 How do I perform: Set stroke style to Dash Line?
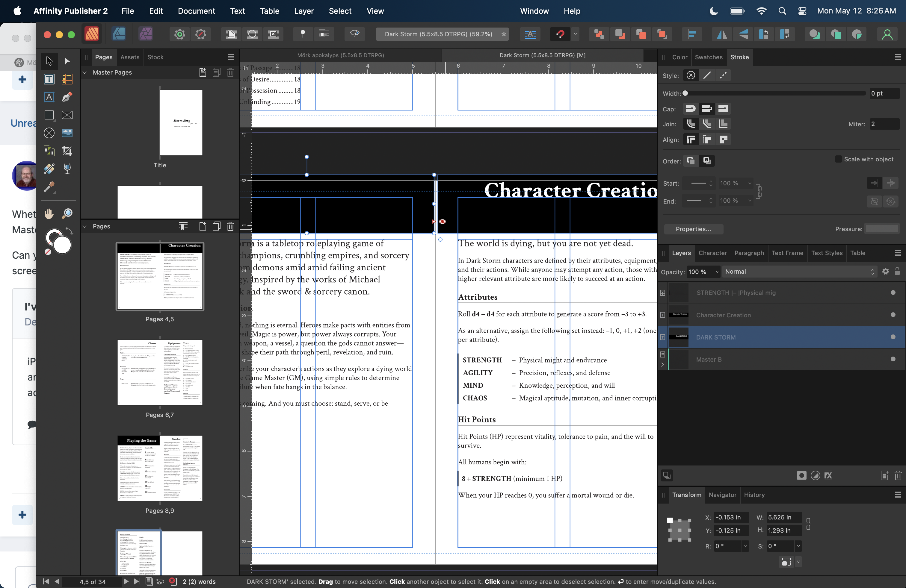(x=723, y=75)
